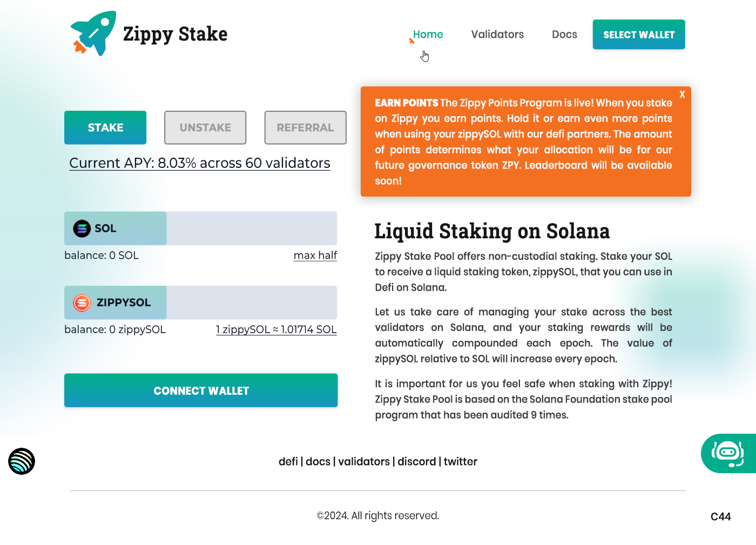Click the striped circular icon at bottom left
The height and width of the screenshot is (545, 756).
pyautogui.click(x=22, y=461)
